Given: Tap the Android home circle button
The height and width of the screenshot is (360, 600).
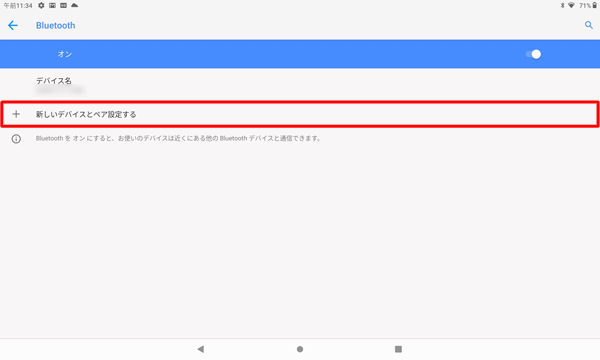Looking at the screenshot, I should [x=300, y=349].
